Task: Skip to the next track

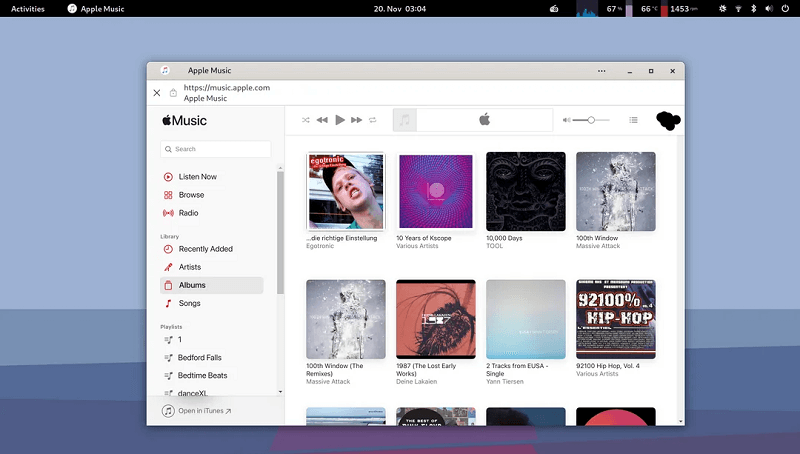Action: (x=356, y=120)
